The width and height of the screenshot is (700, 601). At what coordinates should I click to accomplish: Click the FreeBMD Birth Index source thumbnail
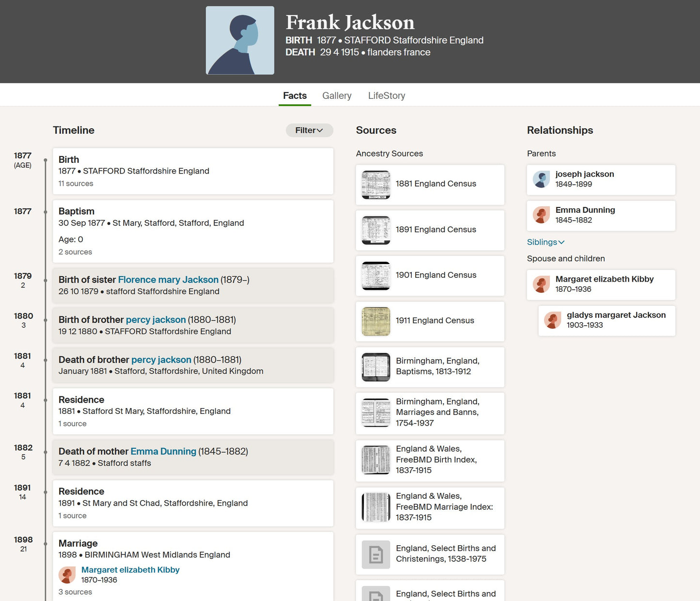[376, 460]
